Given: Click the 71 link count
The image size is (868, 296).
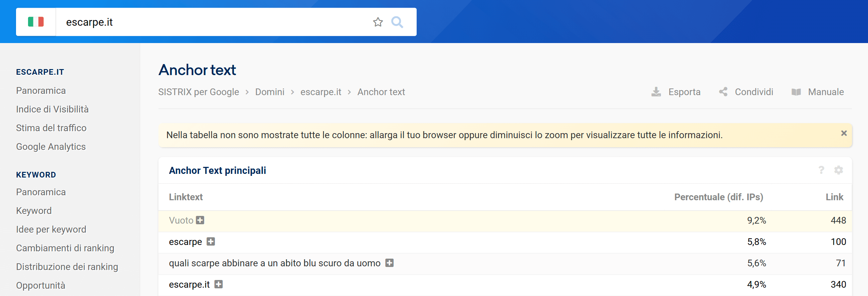Looking at the screenshot, I should [841, 263].
